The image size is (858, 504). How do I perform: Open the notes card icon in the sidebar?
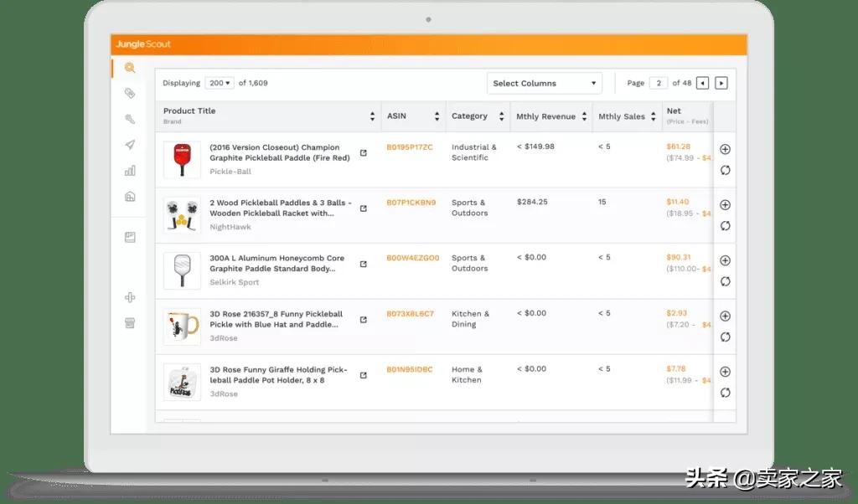129,237
